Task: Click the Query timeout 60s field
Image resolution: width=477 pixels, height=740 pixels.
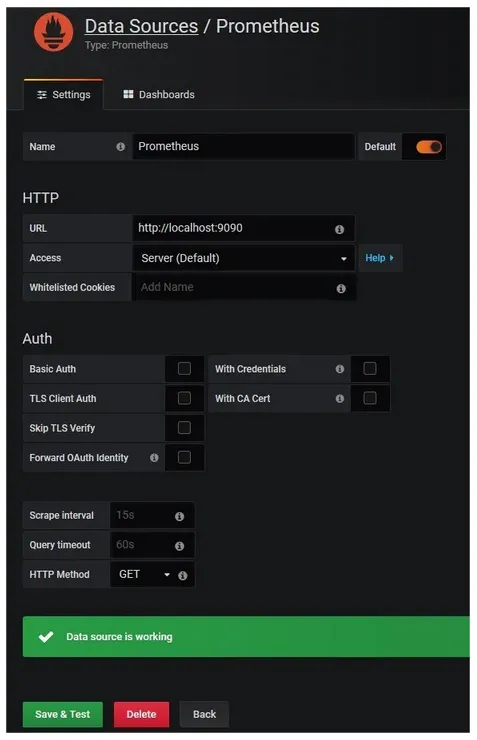Action: [x=152, y=545]
